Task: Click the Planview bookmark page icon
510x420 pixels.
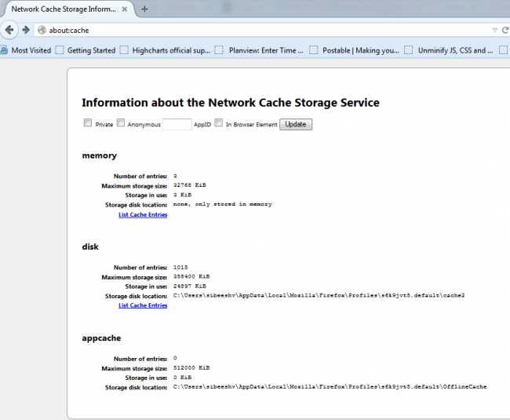Action: coord(219,50)
